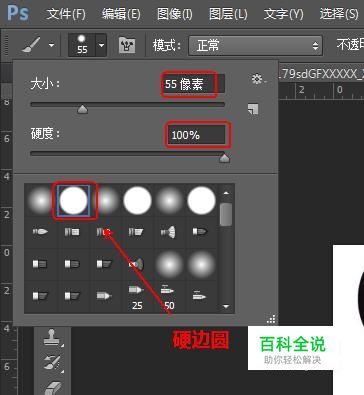Select the last third-row soft airbrush preset
This screenshot has height=395, width=364.
point(201,265)
